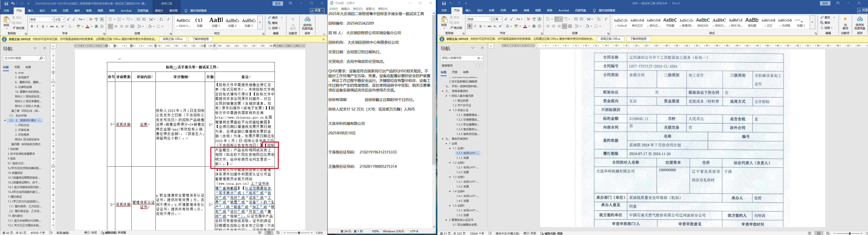This screenshot has width=868, height=235.
Task: Click 了解详细信息 in the right Word window
Action: coord(638,39)
